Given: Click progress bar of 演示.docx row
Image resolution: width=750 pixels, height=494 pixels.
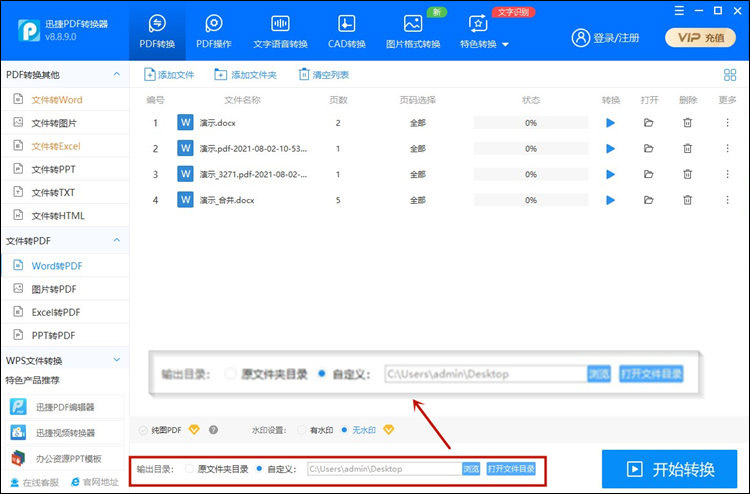Looking at the screenshot, I should (530, 123).
